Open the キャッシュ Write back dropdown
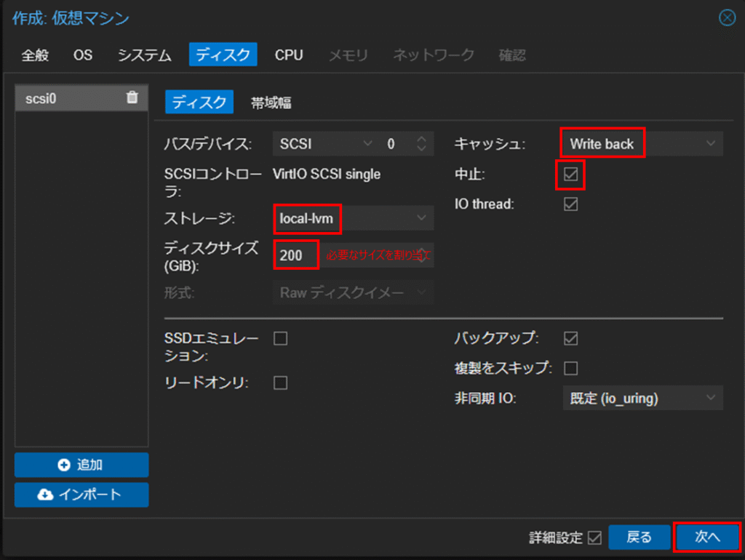The image size is (745, 560). pos(642,144)
